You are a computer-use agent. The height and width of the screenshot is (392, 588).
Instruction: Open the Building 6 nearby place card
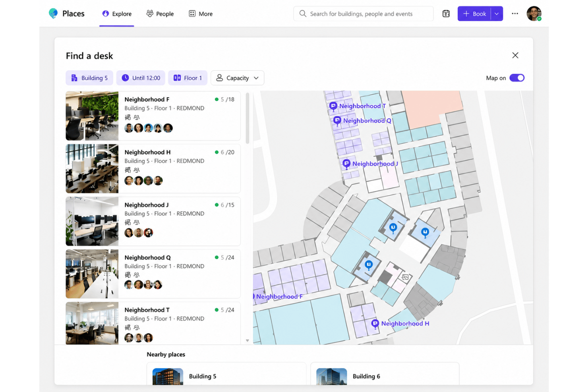pos(385,374)
